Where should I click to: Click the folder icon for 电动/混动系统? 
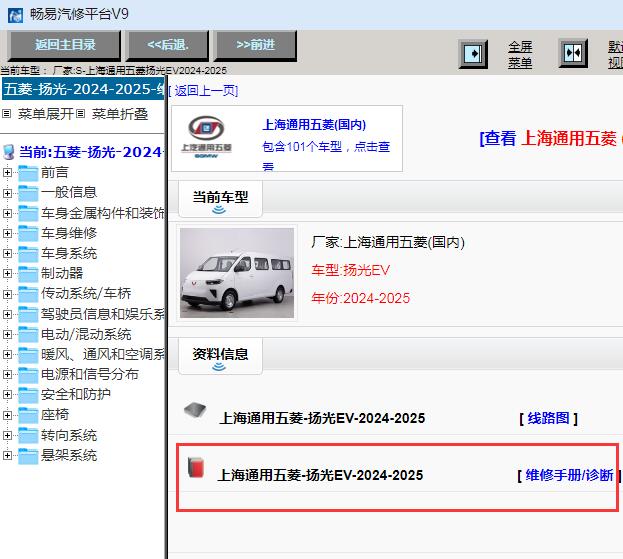(28, 335)
